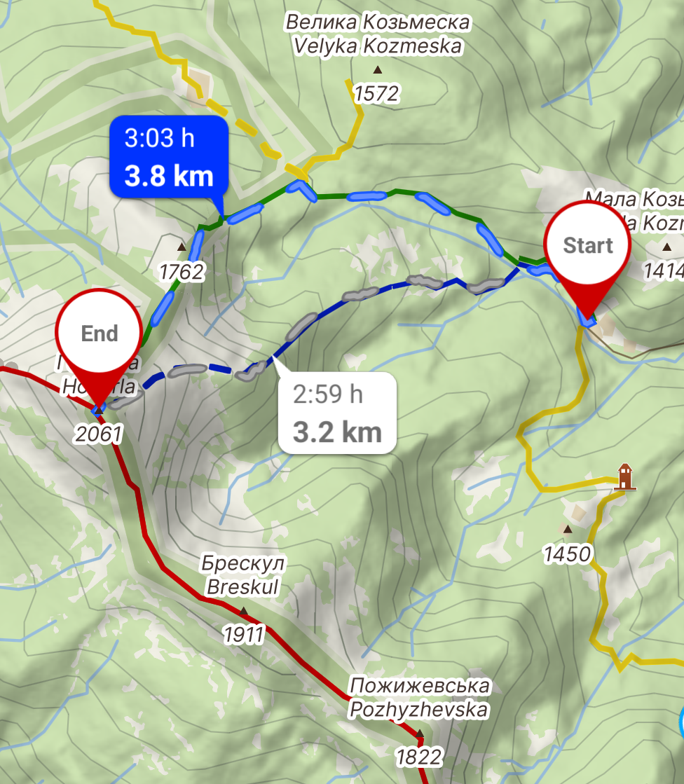Tap the Pozhyzhevska 1822 peak triangle
This screenshot has height=784, width=684.
tap(420, 734)
